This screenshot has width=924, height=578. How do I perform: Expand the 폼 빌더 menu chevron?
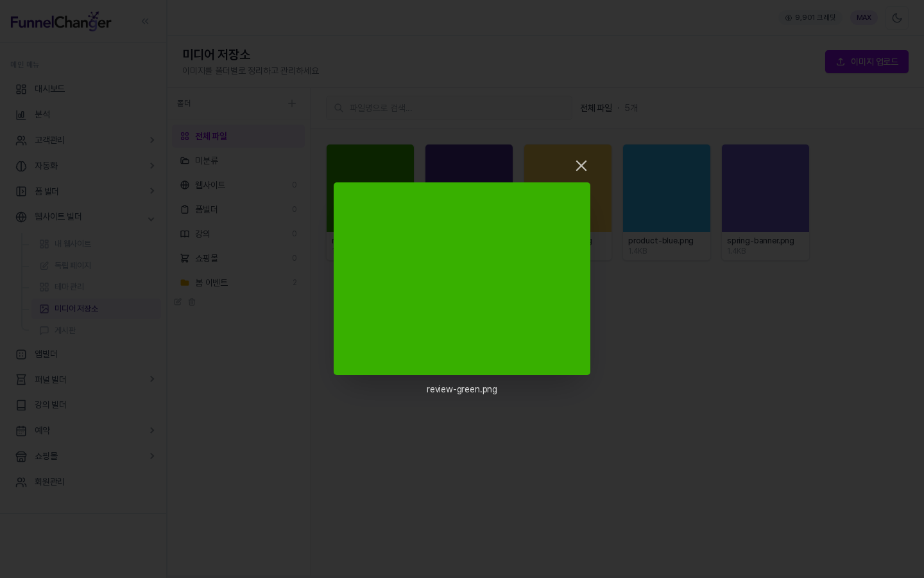pos(152,191)
